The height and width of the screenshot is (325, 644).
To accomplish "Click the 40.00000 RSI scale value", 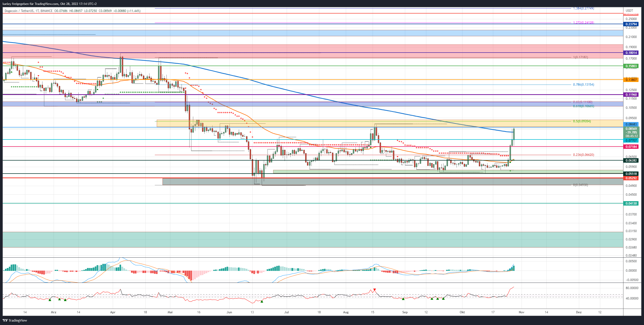I will click(632, 298).
